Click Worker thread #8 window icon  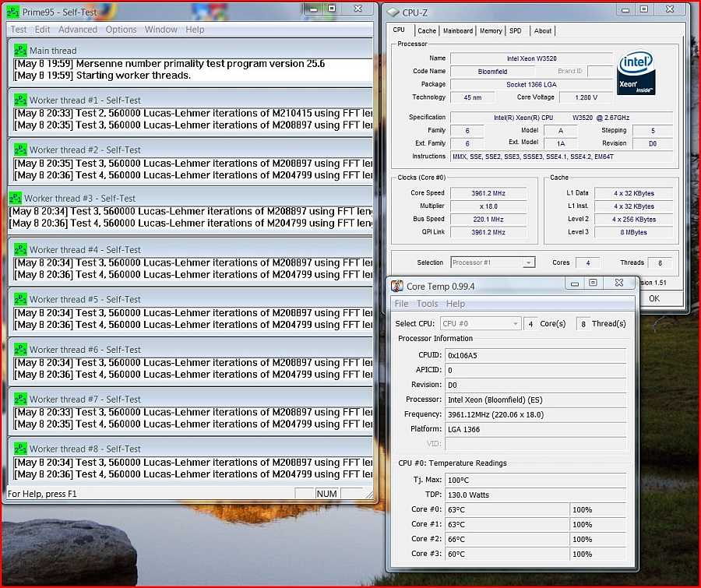[20, 448]
